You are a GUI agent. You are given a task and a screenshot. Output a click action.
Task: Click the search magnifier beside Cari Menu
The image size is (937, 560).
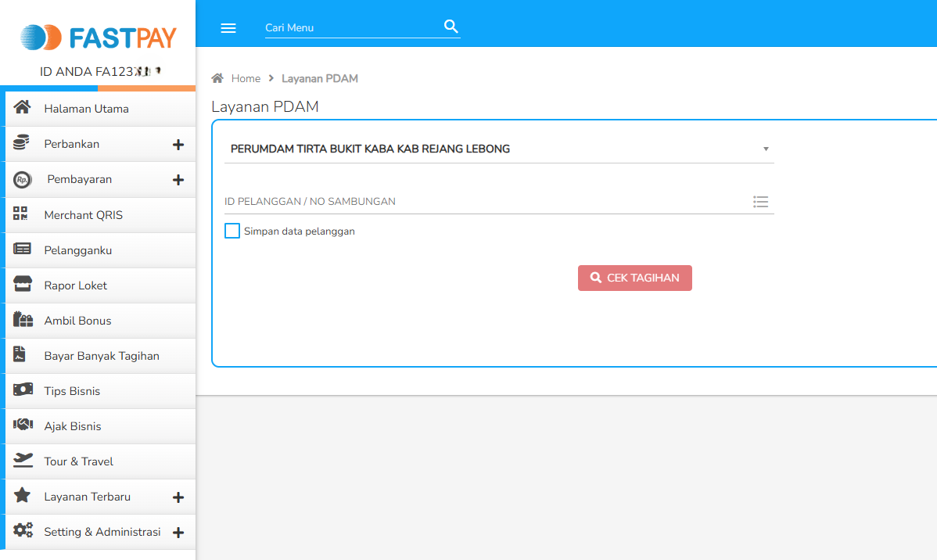pyautogui.click(x=451, y=26)
